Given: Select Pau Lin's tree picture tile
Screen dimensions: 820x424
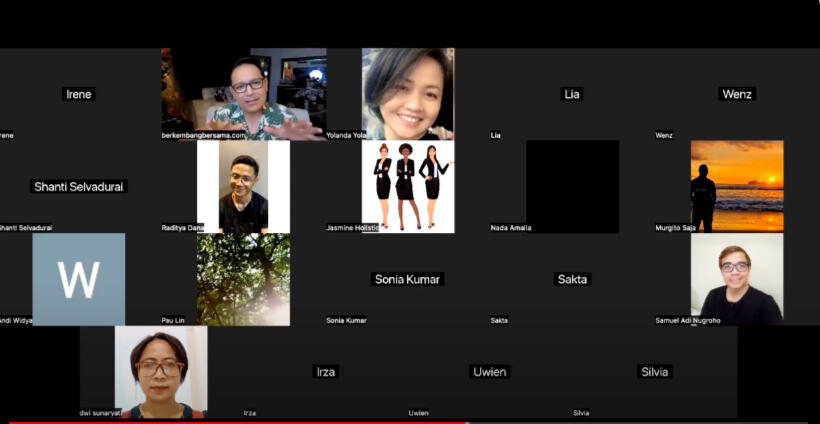Looking at the screenshot, I should pyautogui.click(x=243, y=279).
